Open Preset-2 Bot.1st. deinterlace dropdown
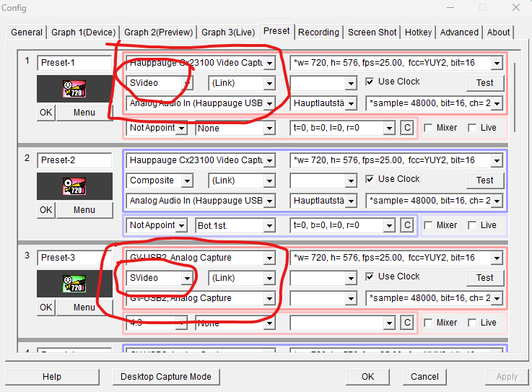 tap(269, 225)
